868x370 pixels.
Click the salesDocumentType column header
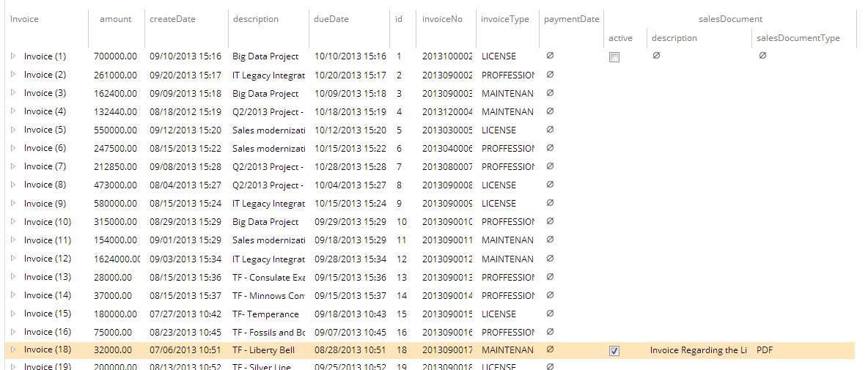(x=798, y=38)
